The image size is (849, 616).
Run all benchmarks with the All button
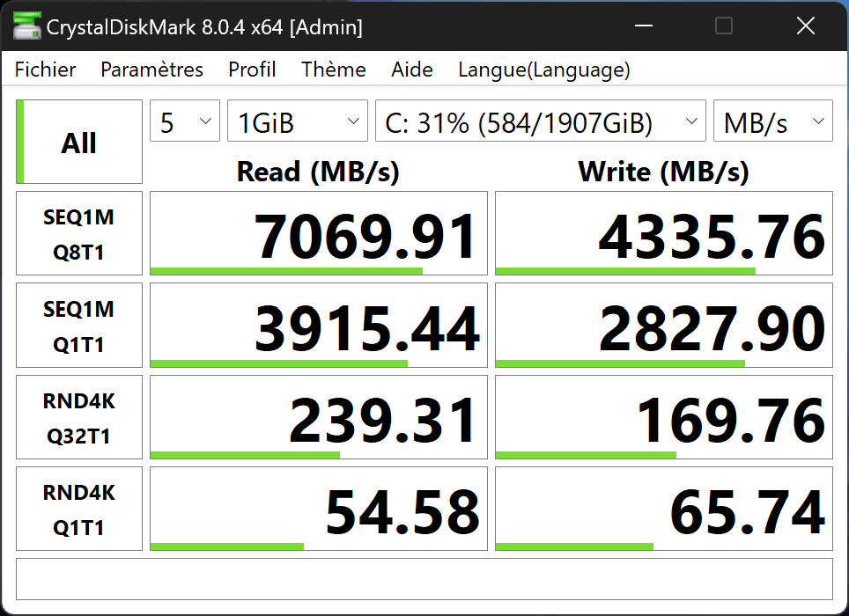(x=79, y=143)
